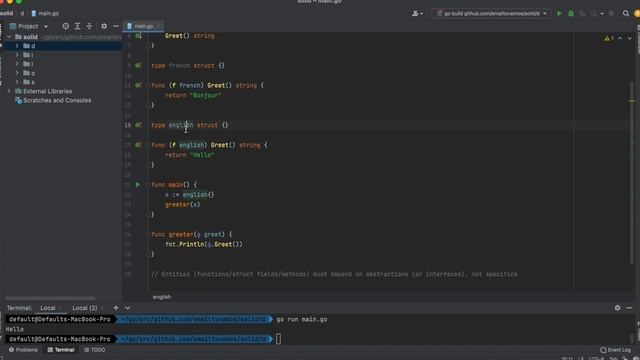640x360 pixels.
Task: Click the Scratches and Consoles icon
Action: click(x=18, y=100)
